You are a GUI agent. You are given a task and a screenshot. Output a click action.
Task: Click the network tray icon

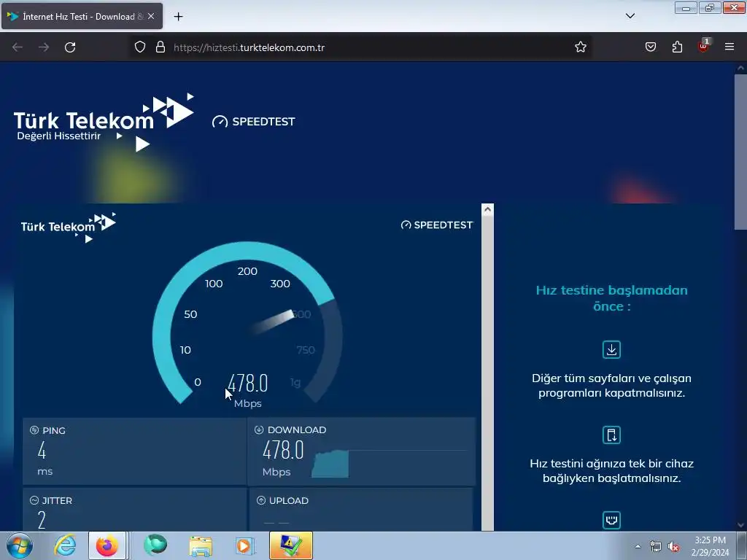click(x=656, y=547)
